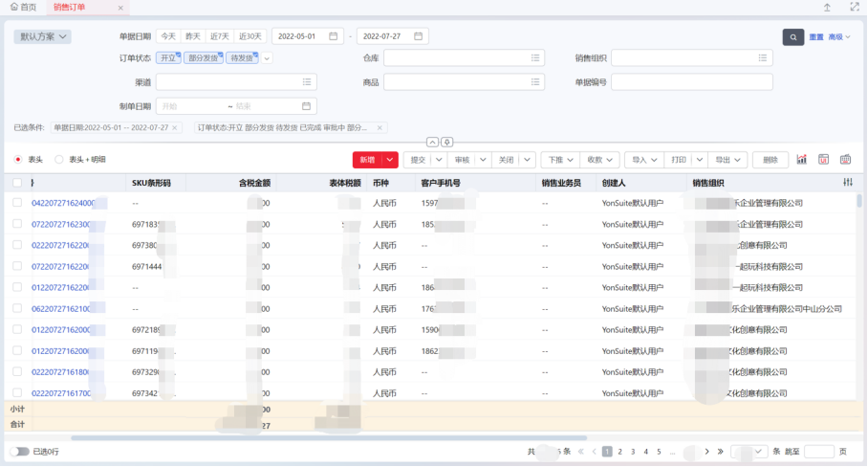868x467 pixels.
Task: Toggle fullscreen with the expand icon
Action: click(x=855, y=7)
